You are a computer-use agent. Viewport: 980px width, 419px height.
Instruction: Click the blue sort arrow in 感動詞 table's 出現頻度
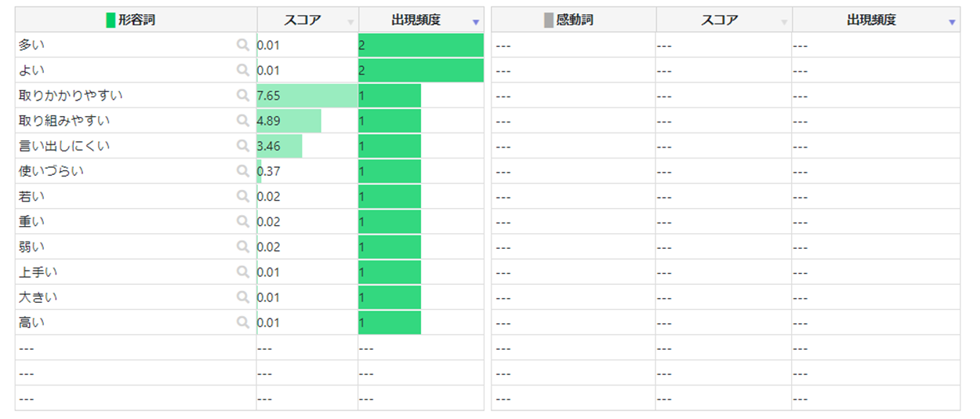click(952, 23)
